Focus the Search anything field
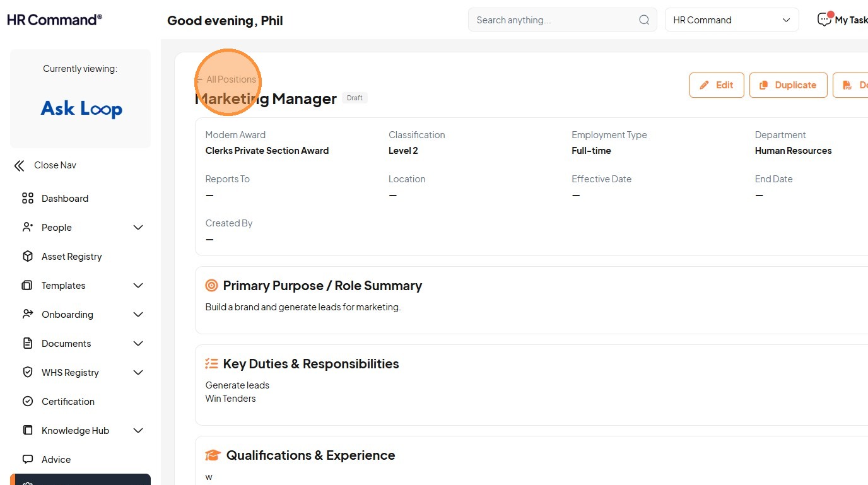The width and height of the screenshot is (868, 485). [555, 20]
